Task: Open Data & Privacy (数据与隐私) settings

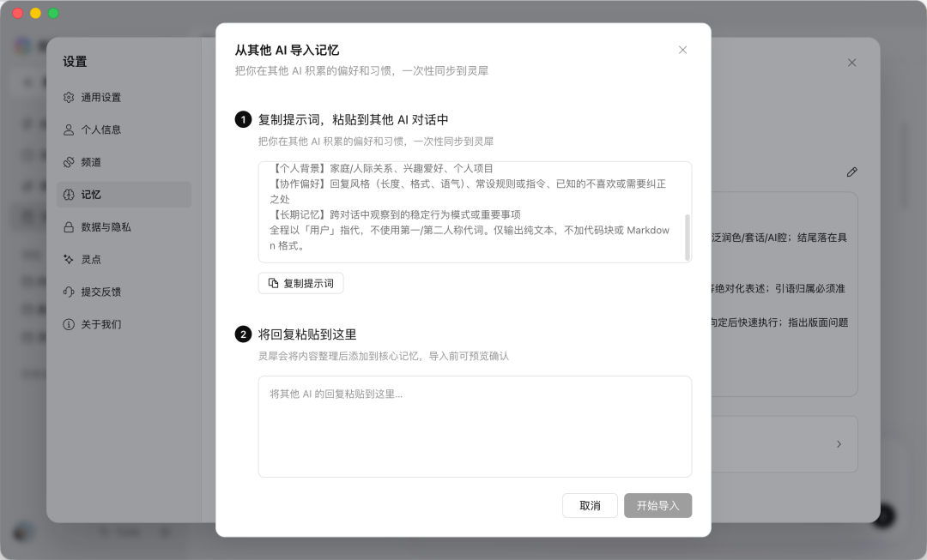Action: click(124, 227)
